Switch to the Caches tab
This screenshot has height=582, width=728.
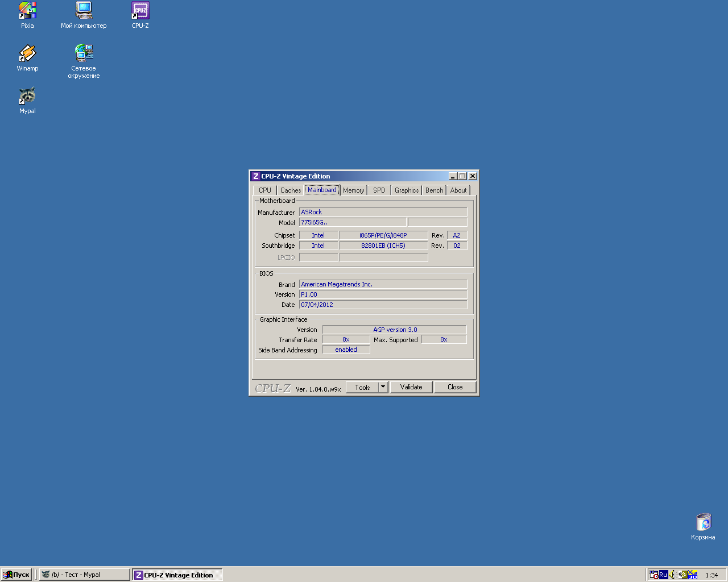point(291,190)
